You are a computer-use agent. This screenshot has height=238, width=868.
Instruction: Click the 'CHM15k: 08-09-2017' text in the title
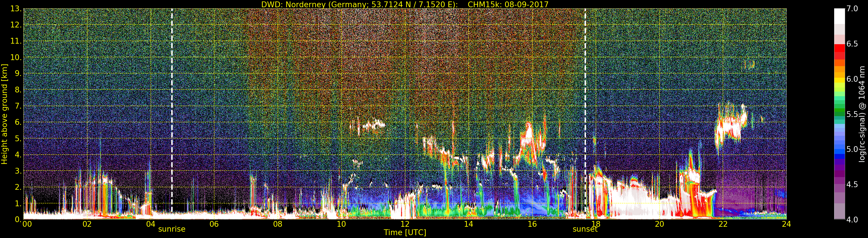[x=508, y=4]
